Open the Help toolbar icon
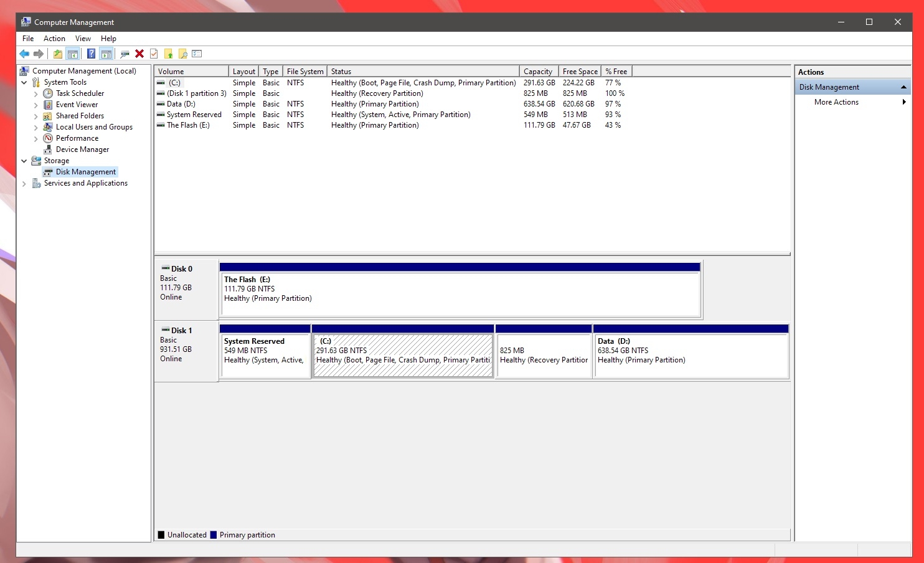Image resolution: width=924 pixels, height=563 pixels. pyautogui.click(x=91, y=54)
